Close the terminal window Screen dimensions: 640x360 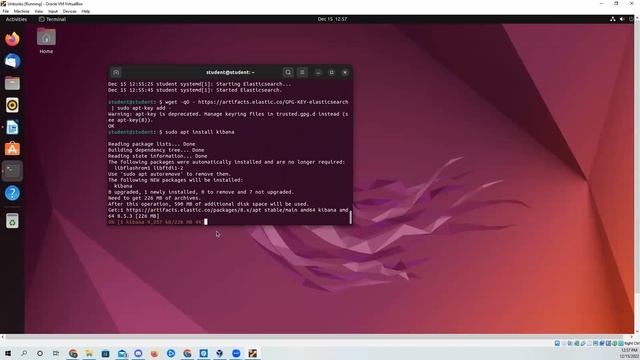coord(345,72)
